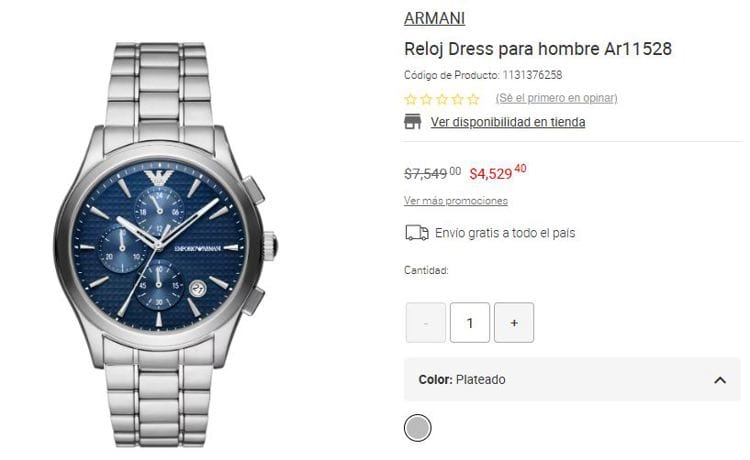The height and width of the screenshot is (460, 750).
Task: Click the Armani watch product image
Action: [x=165, y=244]
